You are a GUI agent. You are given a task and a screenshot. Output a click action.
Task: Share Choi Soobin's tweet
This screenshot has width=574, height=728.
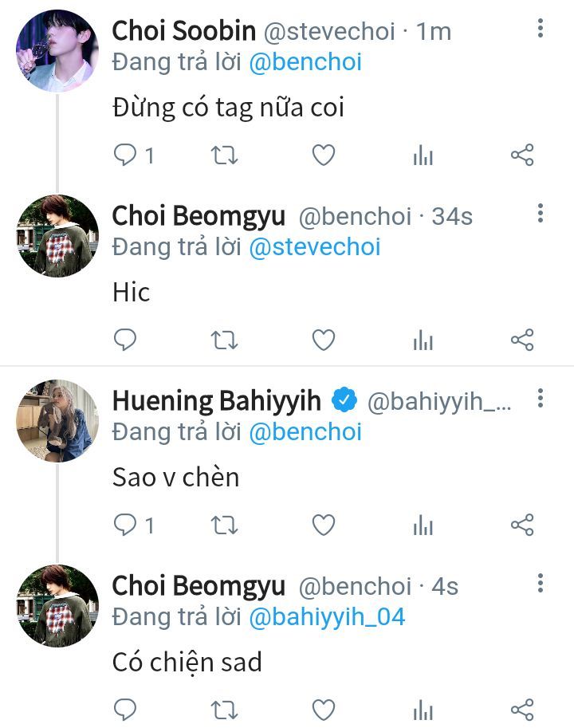(522, 155)
